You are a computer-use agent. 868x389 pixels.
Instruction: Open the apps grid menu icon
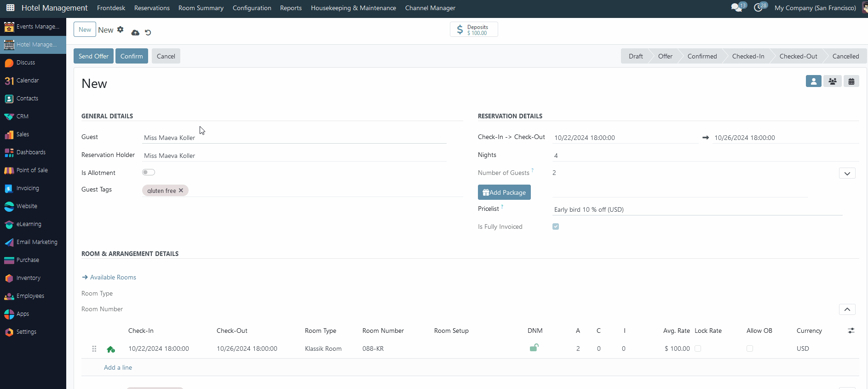pos(10,8)
